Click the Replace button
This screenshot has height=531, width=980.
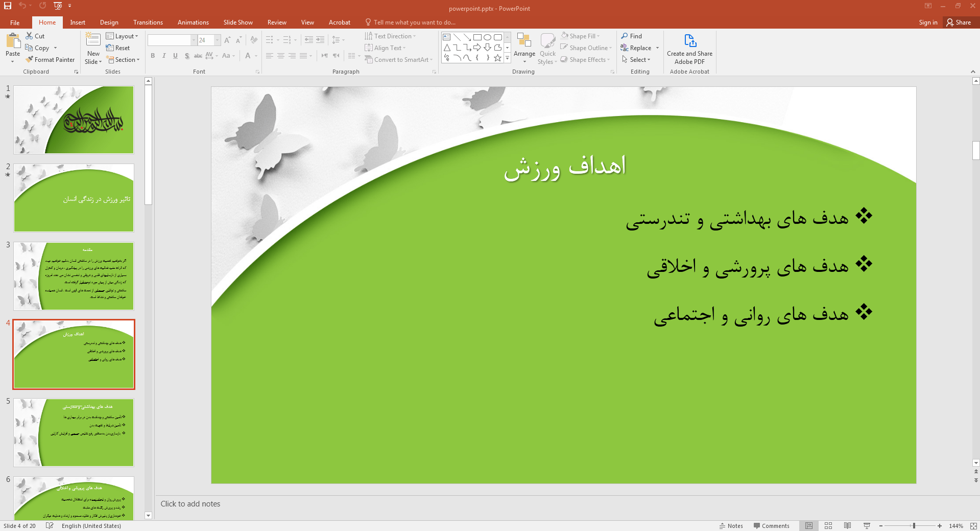636,48
